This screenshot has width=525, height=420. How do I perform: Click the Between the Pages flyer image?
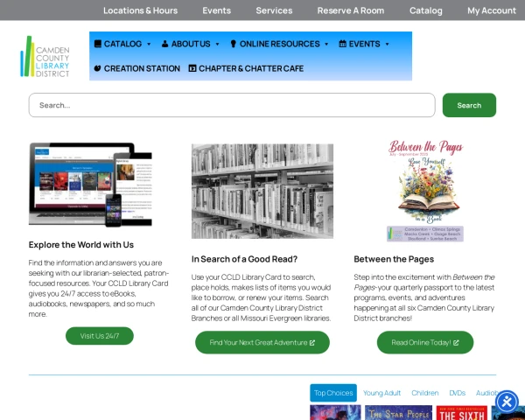(x=425, y=191)
